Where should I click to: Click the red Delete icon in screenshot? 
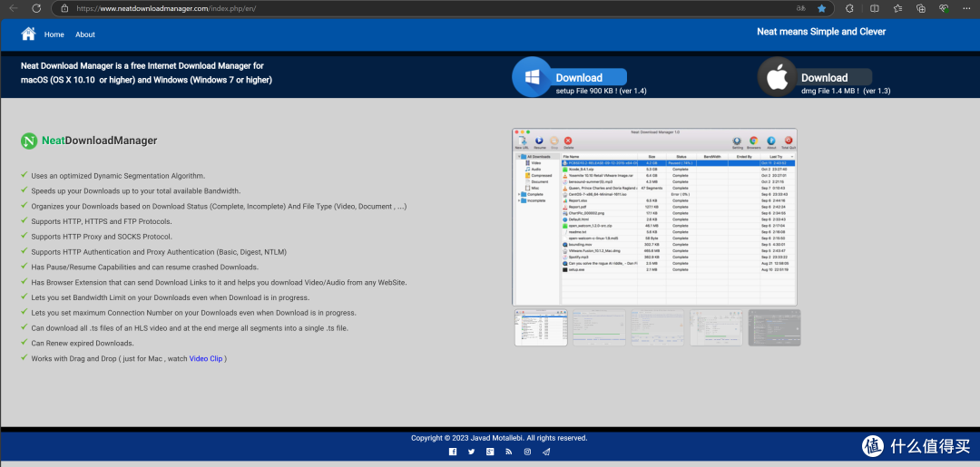(x=568, y=141)
